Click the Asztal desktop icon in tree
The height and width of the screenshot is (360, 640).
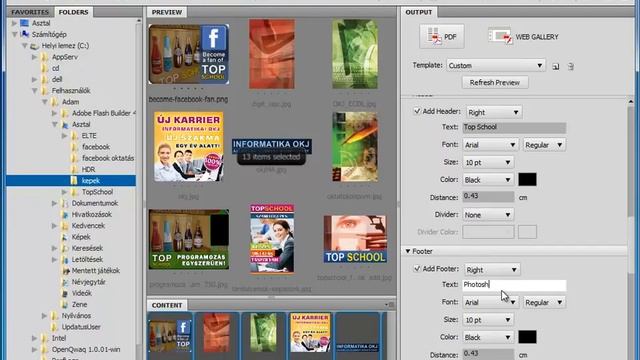[25, 23]
